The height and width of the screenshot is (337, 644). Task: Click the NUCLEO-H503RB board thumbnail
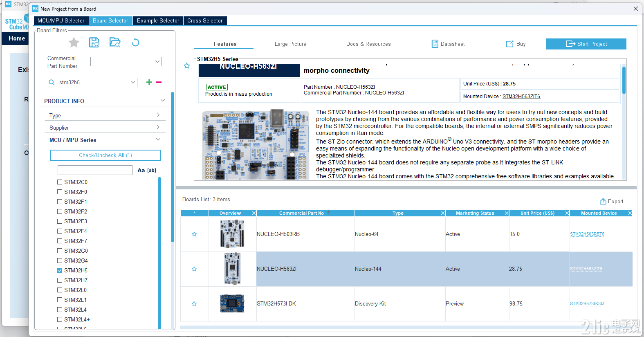(232, 234)
